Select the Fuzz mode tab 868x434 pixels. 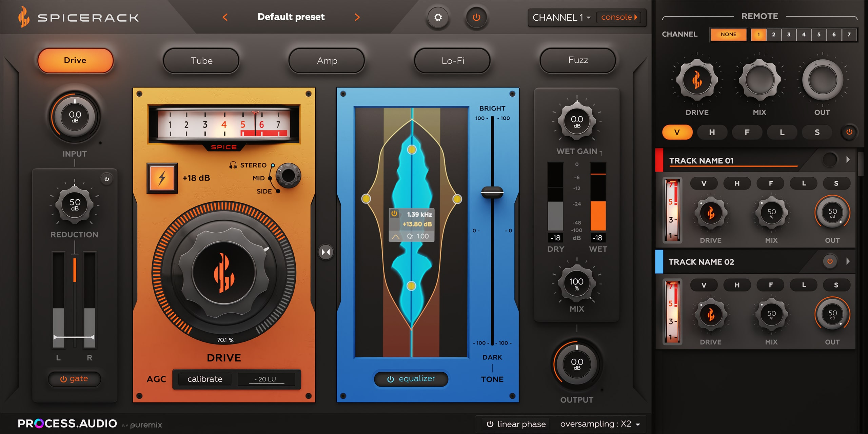[x=578, y=60]
